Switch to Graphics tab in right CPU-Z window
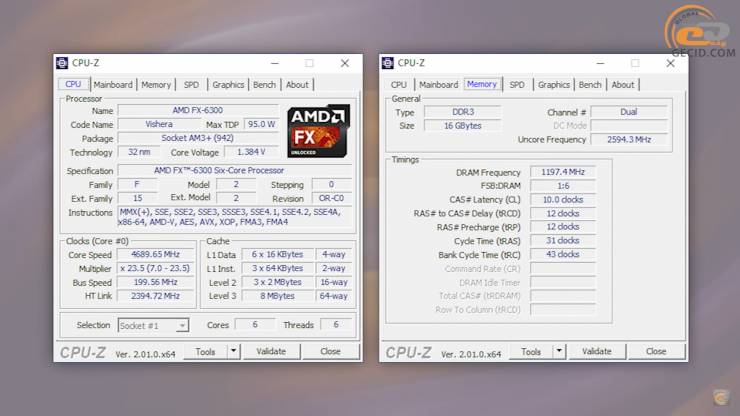This screenshot has height=416, width=740. [x=554, y=85]
